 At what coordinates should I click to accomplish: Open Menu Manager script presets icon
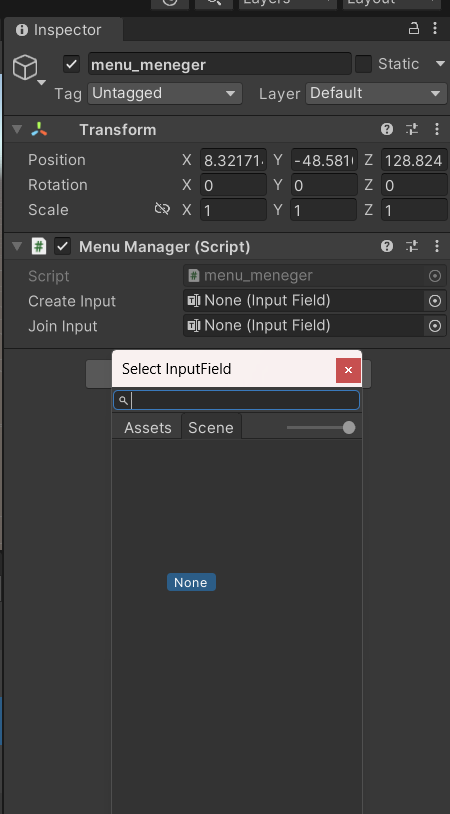pyautogui.click(x=412, y=246)
